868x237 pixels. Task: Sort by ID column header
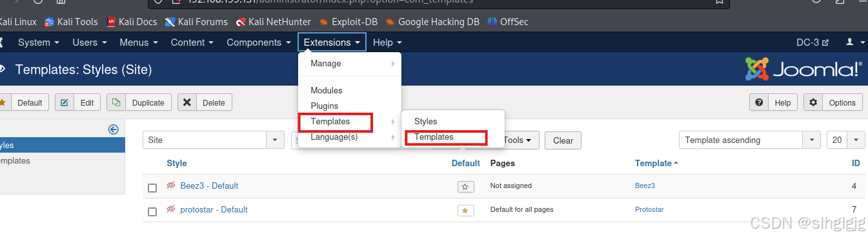click(856, 164)
